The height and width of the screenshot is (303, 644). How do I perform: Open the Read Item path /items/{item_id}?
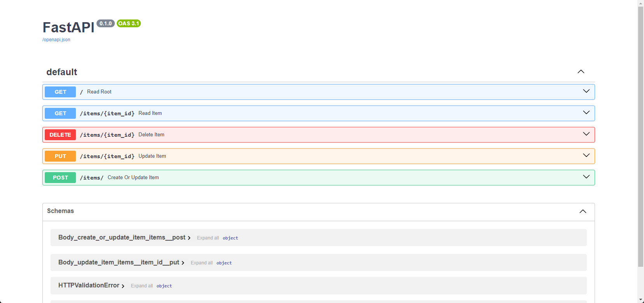[107, 113]
